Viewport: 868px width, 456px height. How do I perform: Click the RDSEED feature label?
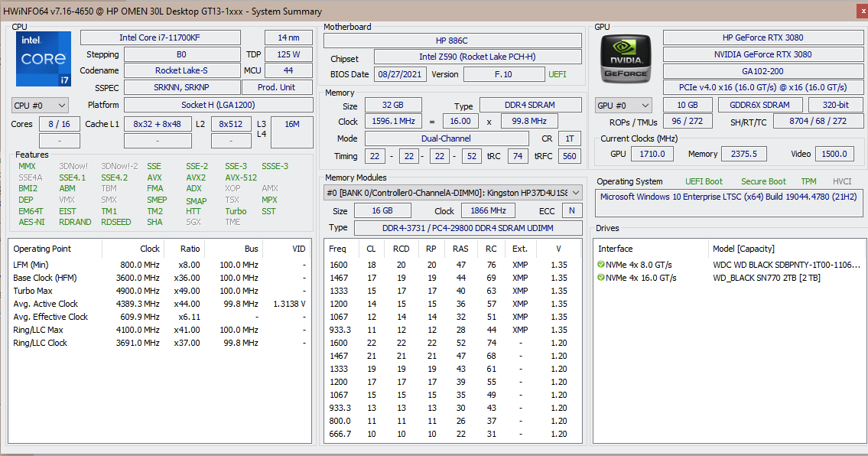coord(116,222)
